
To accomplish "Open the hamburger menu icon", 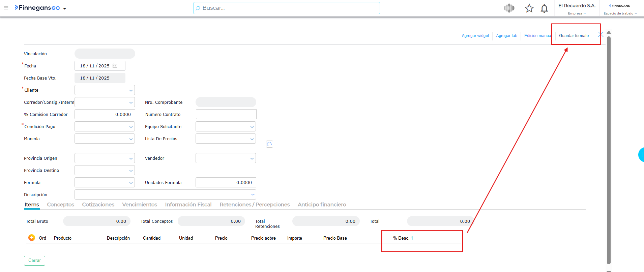I will click(x=6, y=8).
